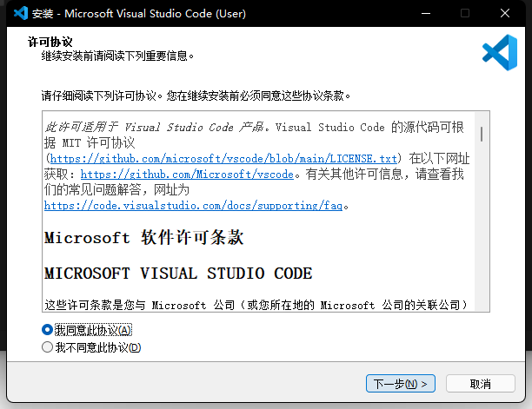Click the sentence starting 请仔细阅读下列许可协议

click(196, 96)
